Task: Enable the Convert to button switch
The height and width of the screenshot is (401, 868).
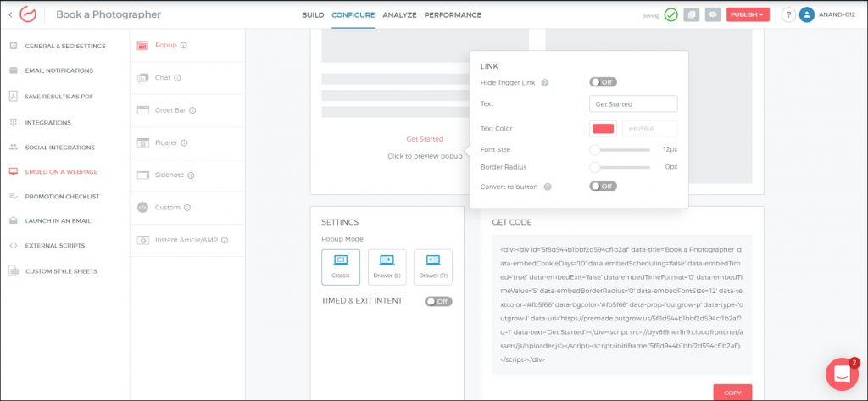Action: coord(603,186)
